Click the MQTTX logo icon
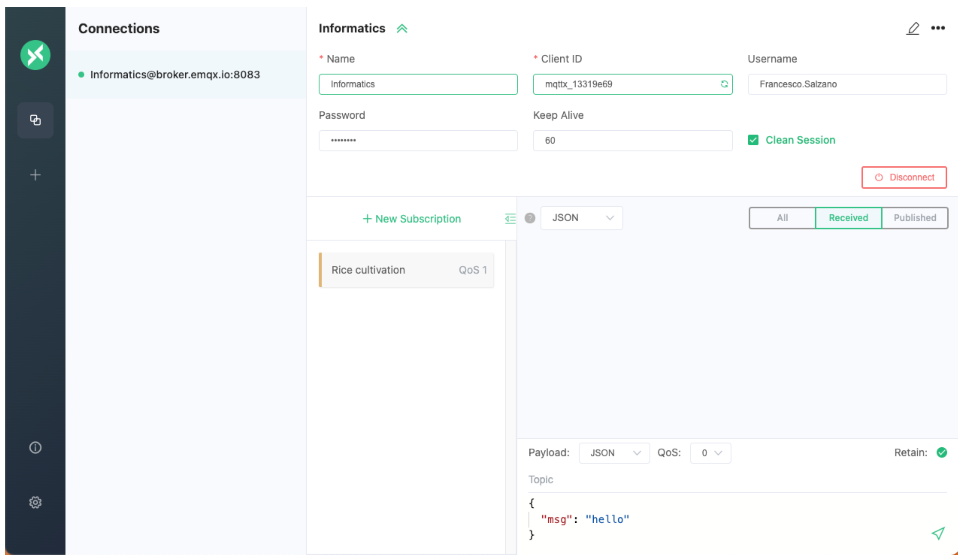Image resolution: width=962 pixels, height=560 pixels. (x=35, y=55)
